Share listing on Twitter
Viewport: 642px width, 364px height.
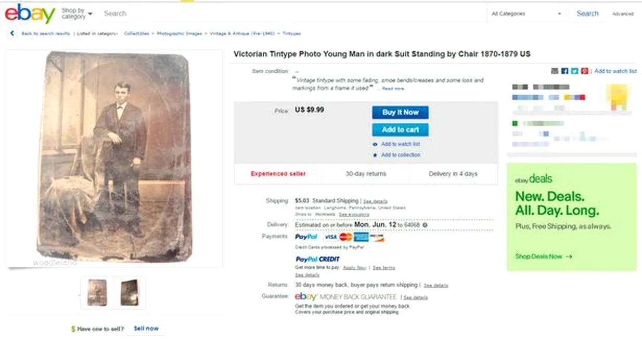[x=574, y=71]
